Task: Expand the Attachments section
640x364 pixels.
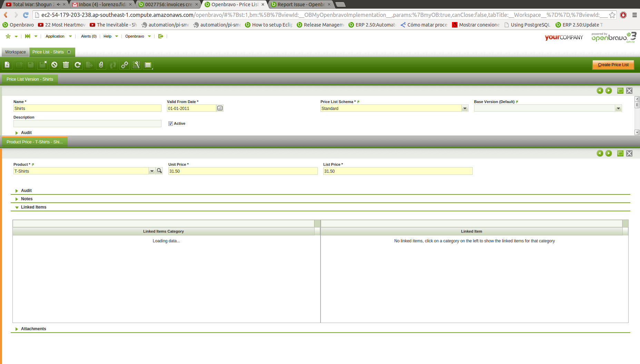Action: (x=33, y=329)
